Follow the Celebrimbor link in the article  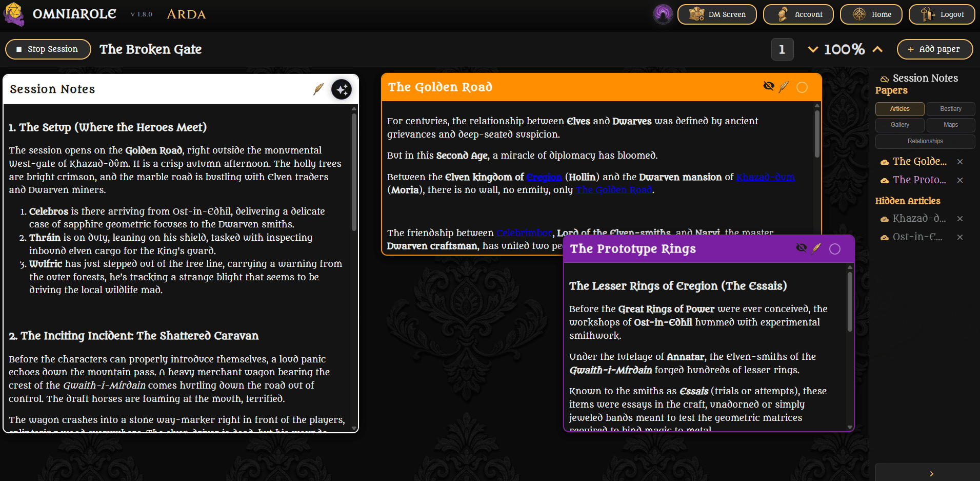click(x=524, y=233)
